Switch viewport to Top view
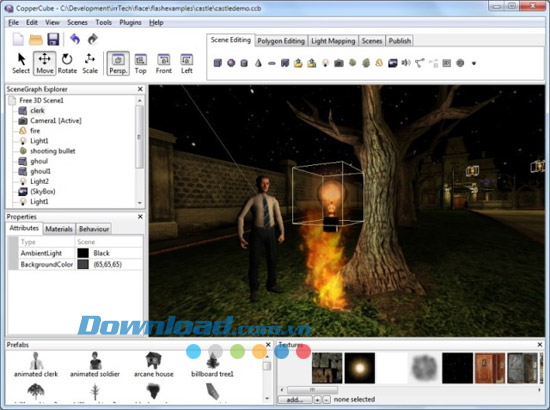The height and width of the screenshot is (410, 550). click(141, 63)
